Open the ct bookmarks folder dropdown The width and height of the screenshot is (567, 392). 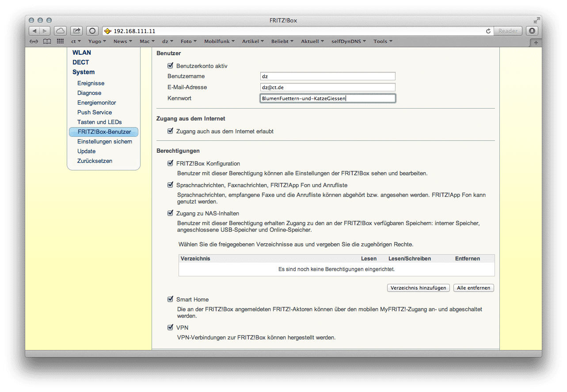[x=76, y=41]
